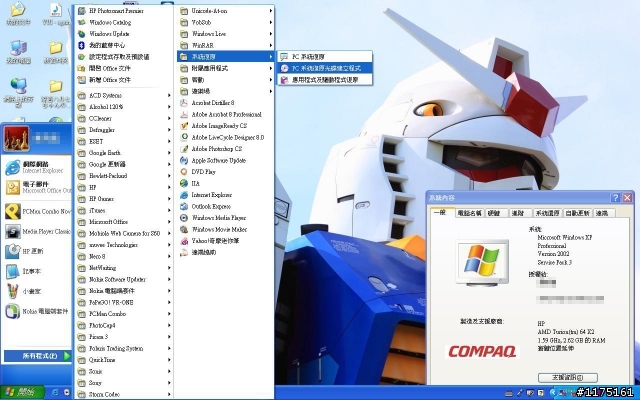Switch to the 硬體 tab
Image resolution: width=640 pixels, height=400 pixels.
click(496, 213)
